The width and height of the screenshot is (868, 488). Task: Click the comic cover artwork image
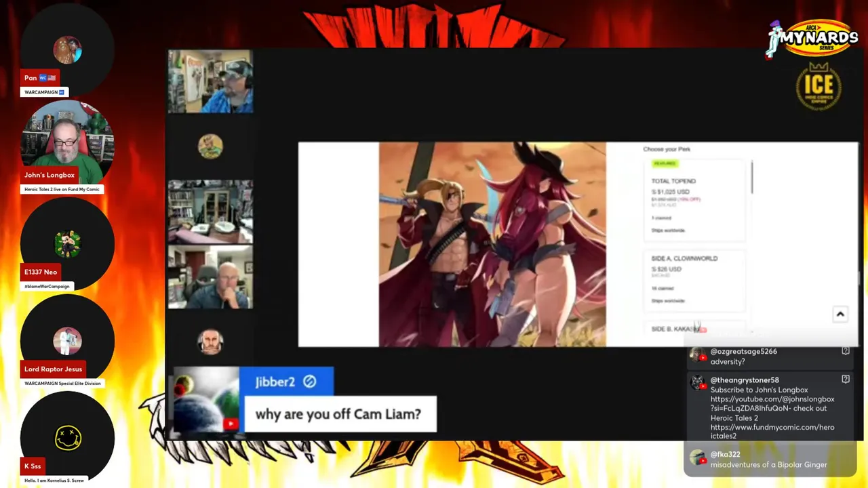[492, 244]
